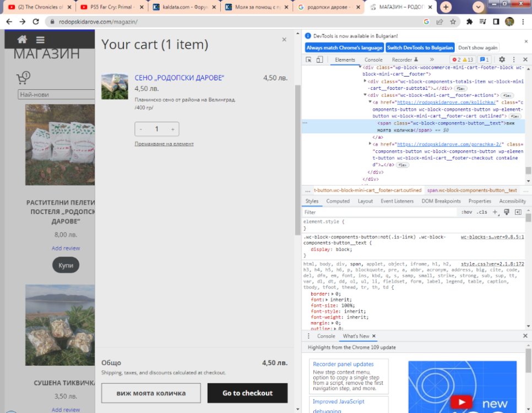Close the Your cart drawer

pyautogui.click(x=284, y=40)
